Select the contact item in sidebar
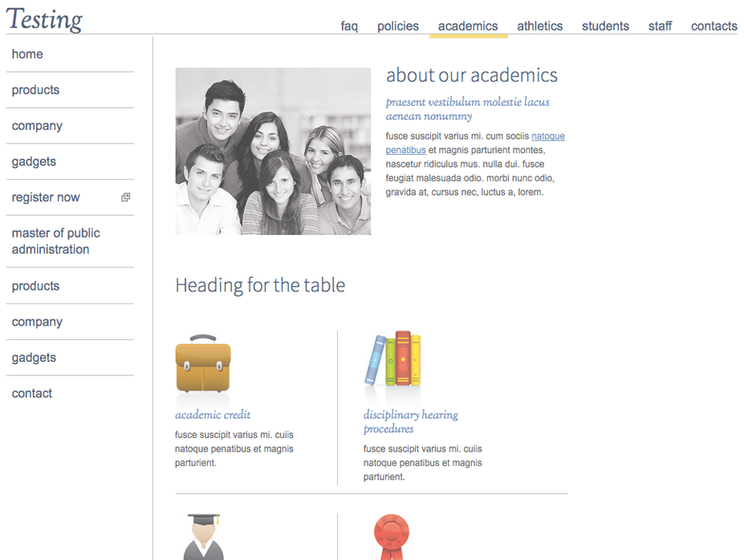The height and width of the screenshot is (560, 744). point(32,394)
